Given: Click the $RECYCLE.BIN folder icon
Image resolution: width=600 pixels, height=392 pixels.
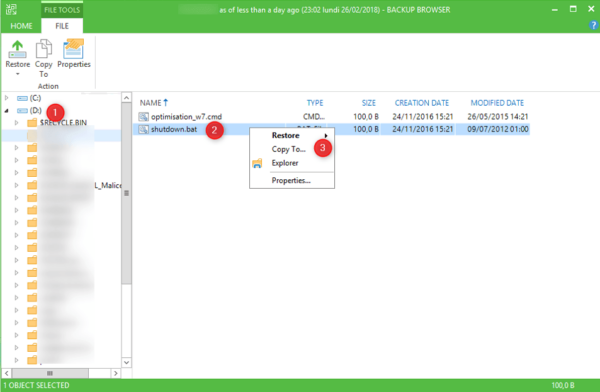Looking at the screenshot, I should [x=32, y=122].
